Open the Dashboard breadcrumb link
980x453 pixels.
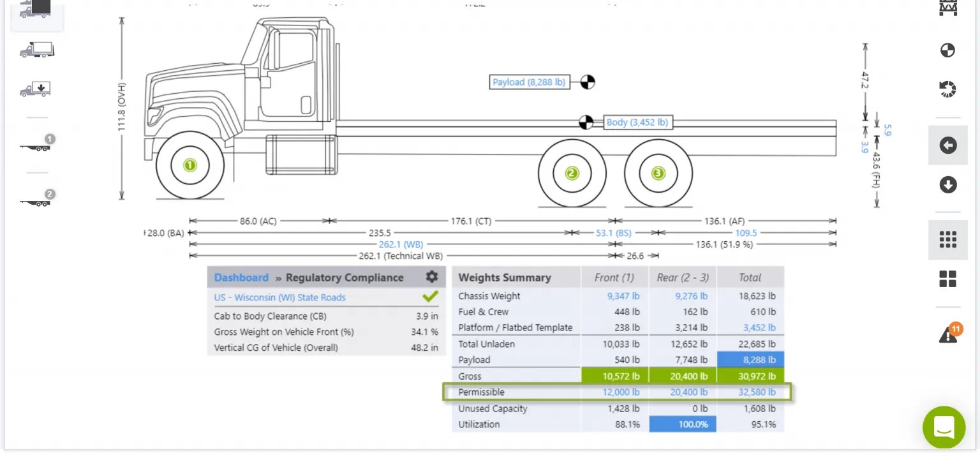tap(241, 278)
